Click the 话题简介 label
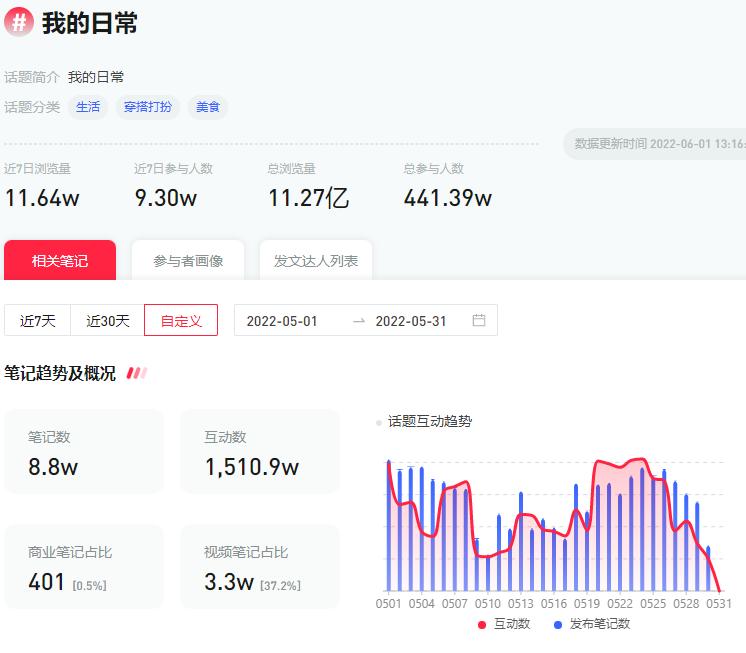 click(x=31, y=77)
